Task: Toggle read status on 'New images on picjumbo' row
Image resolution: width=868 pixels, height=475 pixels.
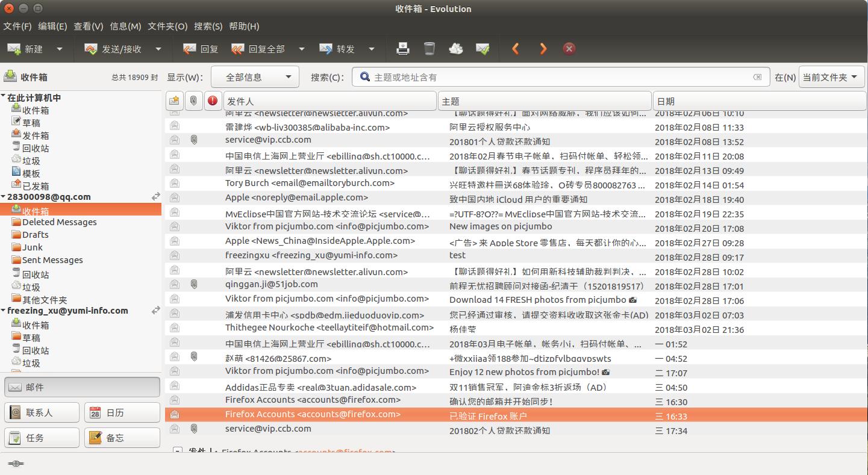Action: (174, 226)
